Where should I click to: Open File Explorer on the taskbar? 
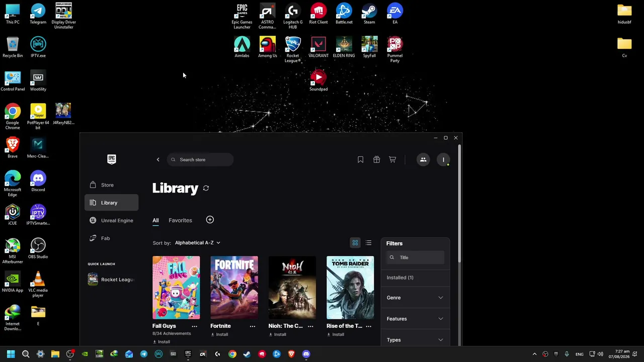tap(55, 354)
